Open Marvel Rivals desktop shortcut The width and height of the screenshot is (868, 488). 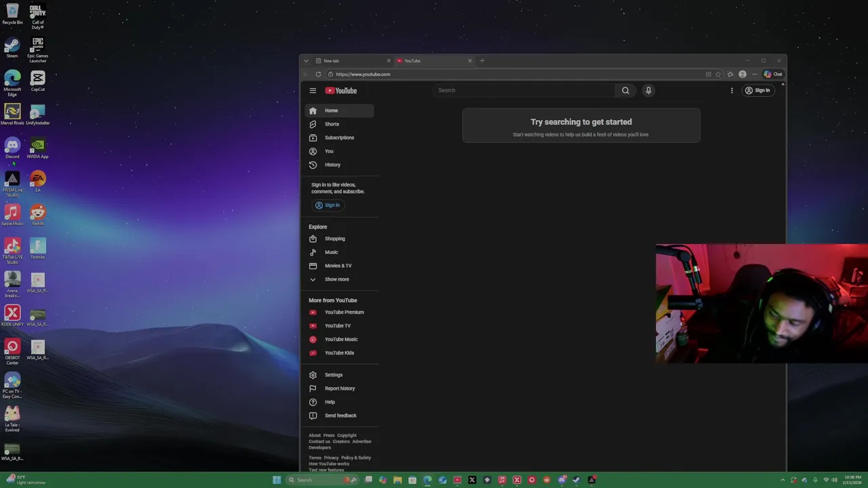(12, 115)
